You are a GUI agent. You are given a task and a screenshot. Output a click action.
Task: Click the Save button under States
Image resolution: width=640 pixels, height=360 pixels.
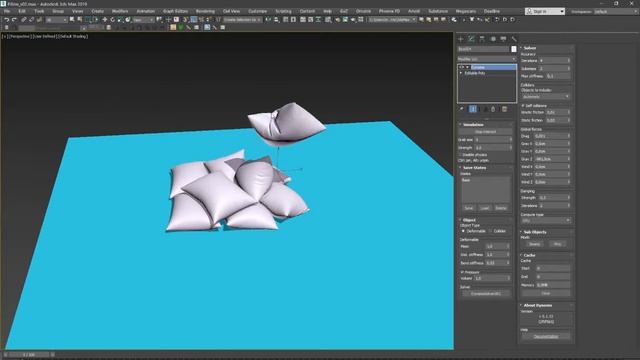tap(469, 208)
